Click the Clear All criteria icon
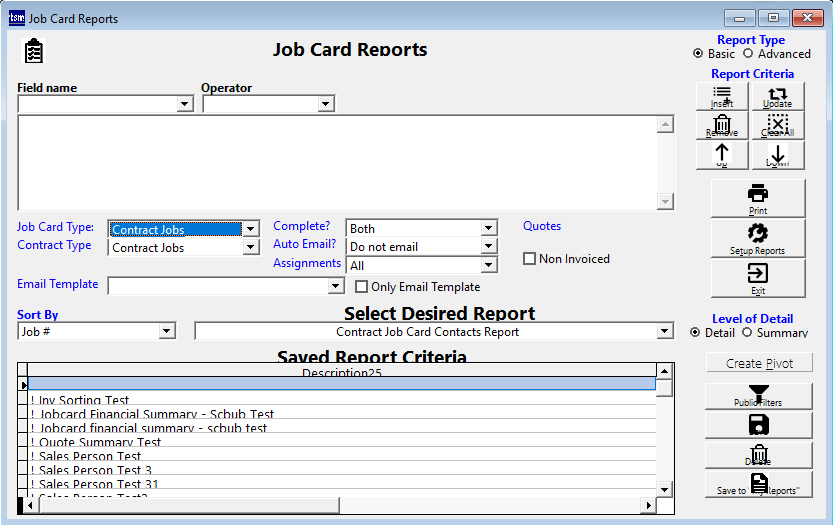This screenshot has height=525, width=833. (777, 125)
